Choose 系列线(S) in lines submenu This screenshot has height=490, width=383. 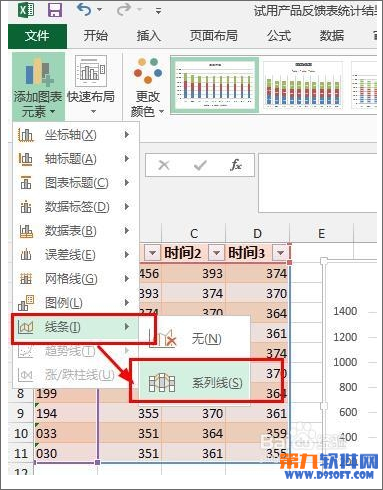194,382
